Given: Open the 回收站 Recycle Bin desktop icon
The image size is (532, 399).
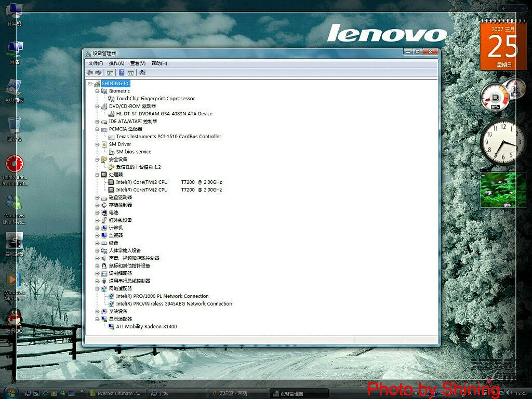Looking at the screenshot, I should click(14, 127).
